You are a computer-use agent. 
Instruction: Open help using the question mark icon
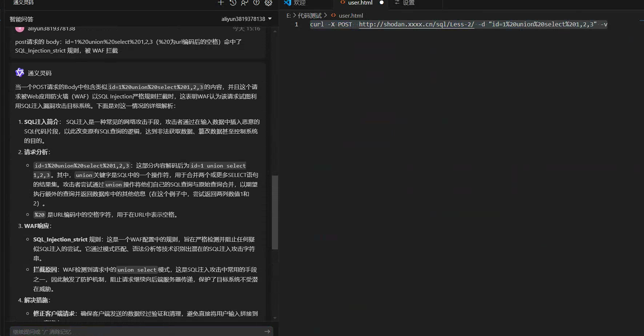(x=256, y=3)
